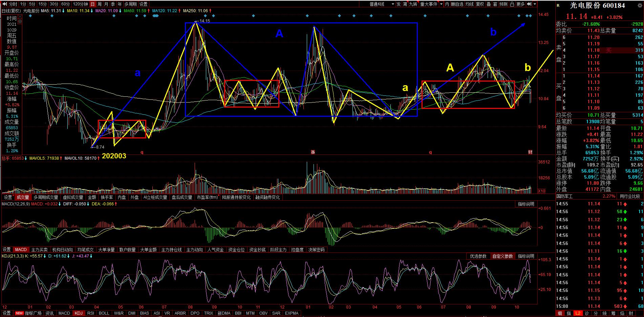Screen dimensions: 644x317
Task: Click the right-arrow panel icon after 更多
Action: pyautogui.click(x=529, y=4)
